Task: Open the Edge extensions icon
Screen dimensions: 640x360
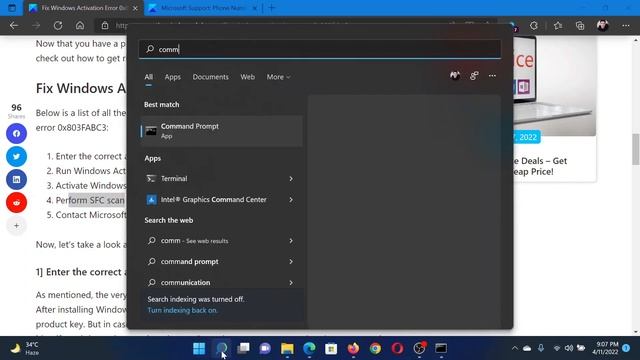Action: pyautogui.click(x=534, y=26)
